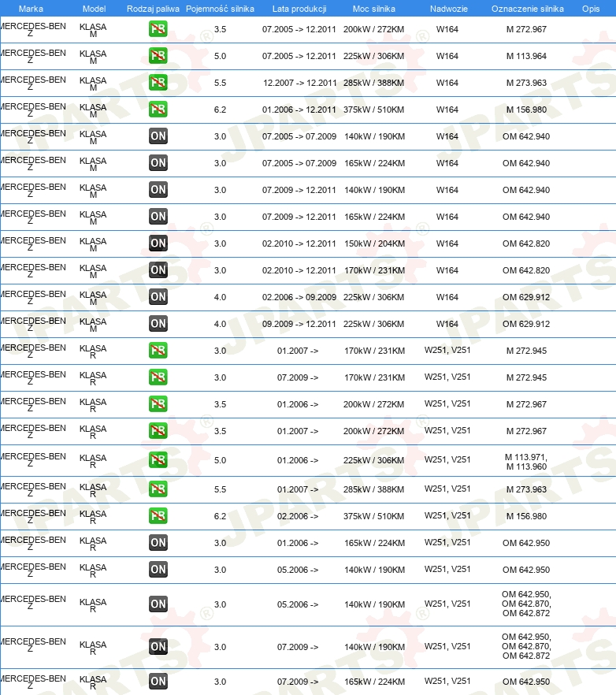Click the Moc silnika column header

[373, 9]
